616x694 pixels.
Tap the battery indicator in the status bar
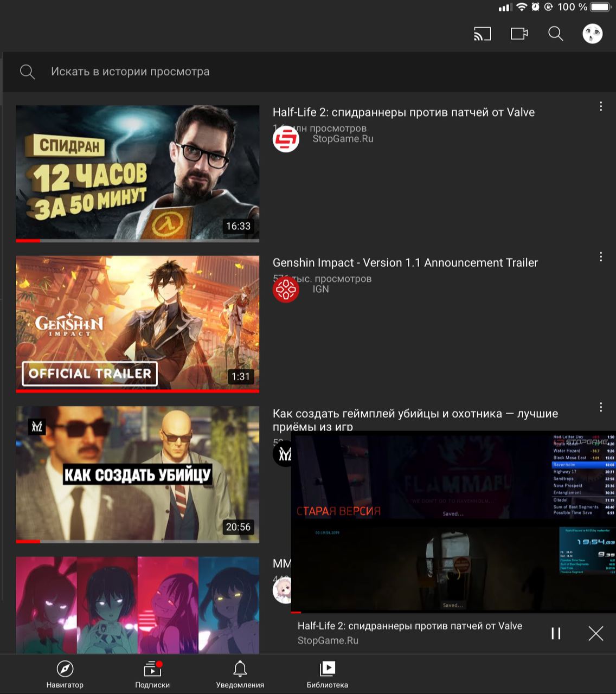[601, 7]
